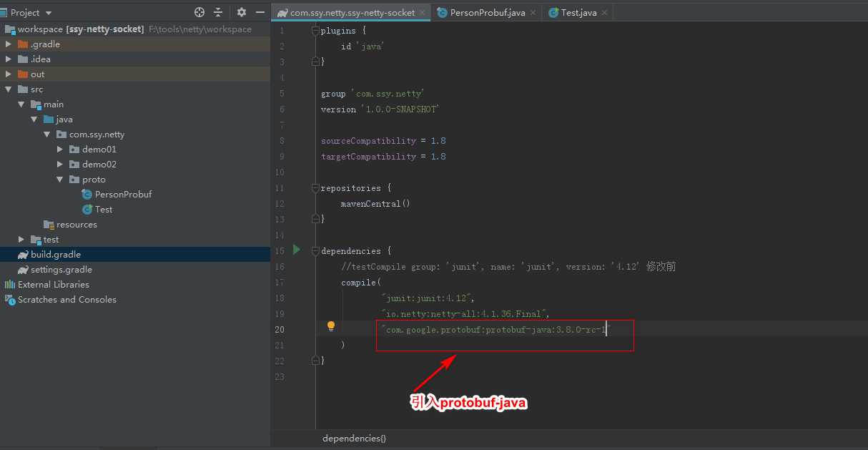Click the settings.gradle elephant icon

pyautogui.click(x=23, y=270)
